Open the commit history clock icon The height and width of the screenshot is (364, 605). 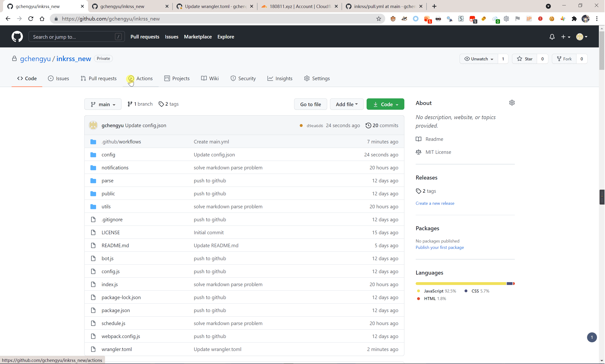[x=368, y=126]
